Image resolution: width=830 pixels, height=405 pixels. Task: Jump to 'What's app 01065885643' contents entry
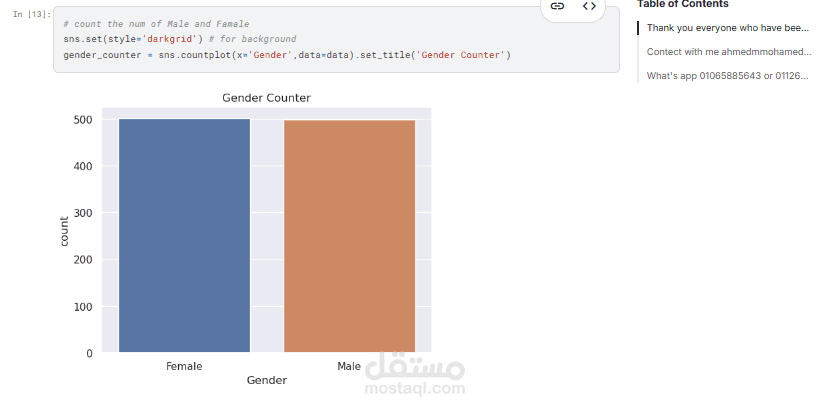click(727, 76)
